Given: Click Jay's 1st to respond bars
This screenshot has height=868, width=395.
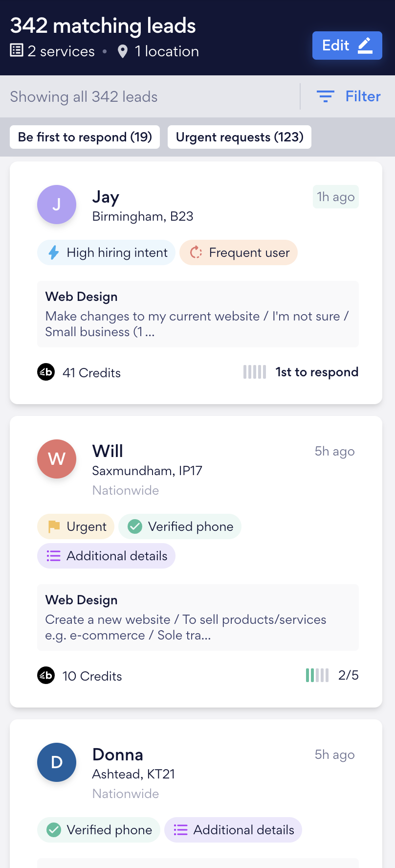Looking at the screenshot, I should [255, 372].
